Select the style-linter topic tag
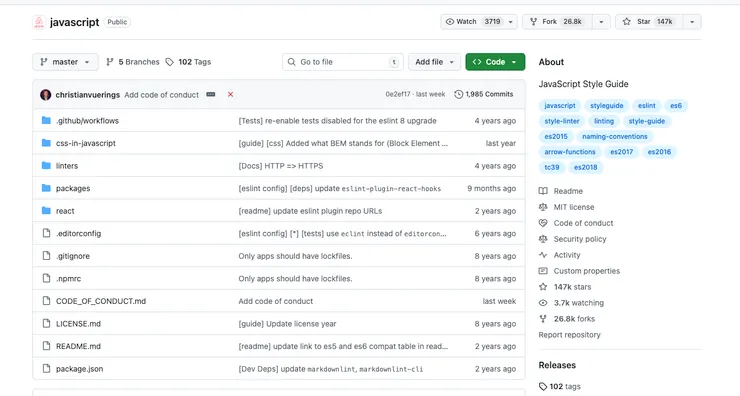 [562, 121]
